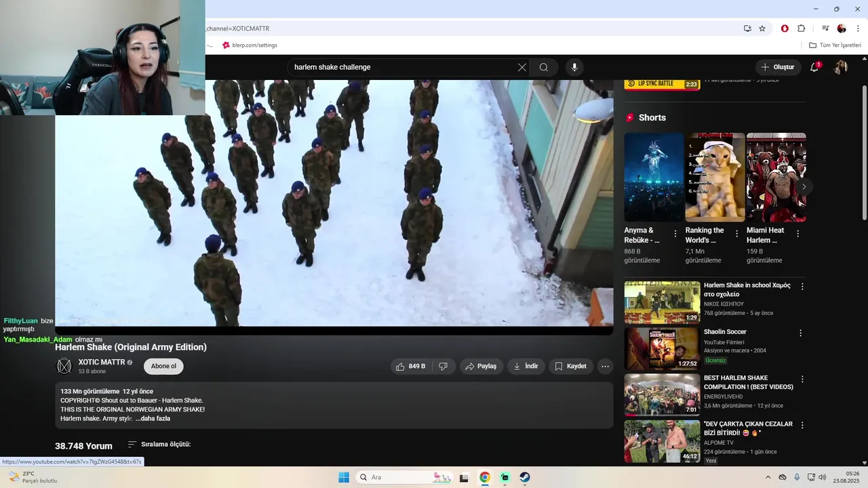868x488 pixels.
Task: Show hidden system tray icons chevron
Action: [768, 477]
